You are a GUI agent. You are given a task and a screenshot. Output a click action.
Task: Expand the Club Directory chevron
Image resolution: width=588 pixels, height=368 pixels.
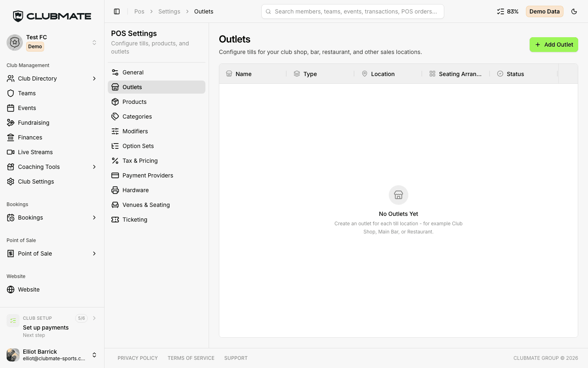click(x=94, y=79)
